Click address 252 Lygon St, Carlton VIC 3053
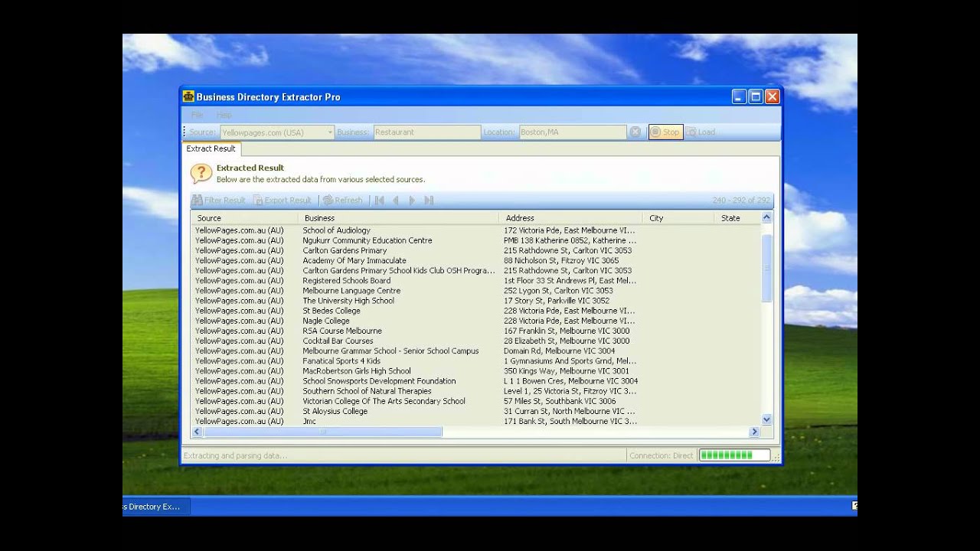This screenshot has width=980, height=551. tap(558, 291)
